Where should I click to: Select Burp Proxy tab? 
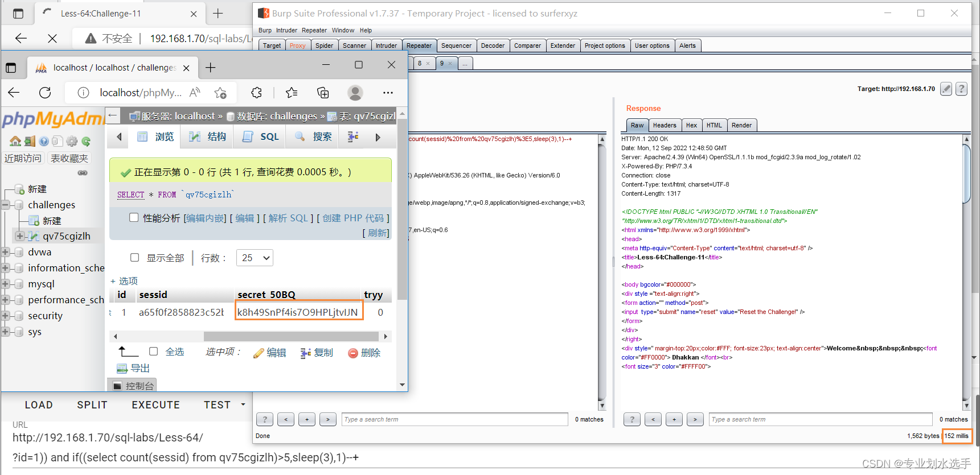297,46
